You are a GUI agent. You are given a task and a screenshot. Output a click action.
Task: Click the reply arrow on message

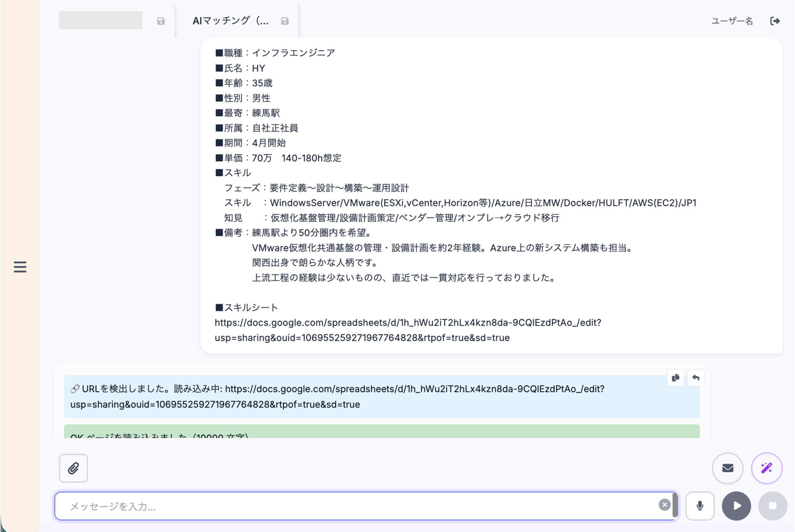[696, 378]
